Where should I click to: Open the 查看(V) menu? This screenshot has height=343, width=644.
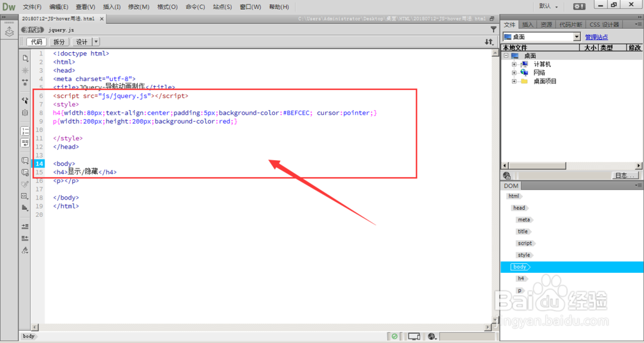click(x=86, y=7)
